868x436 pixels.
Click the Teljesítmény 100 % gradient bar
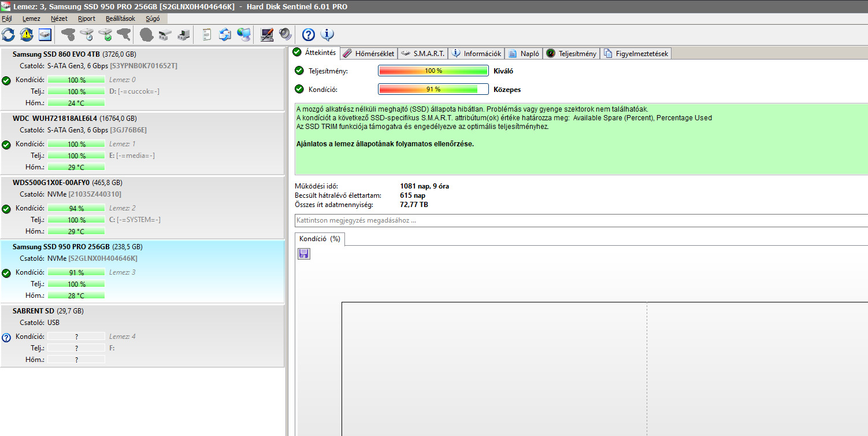click(433, 71)
